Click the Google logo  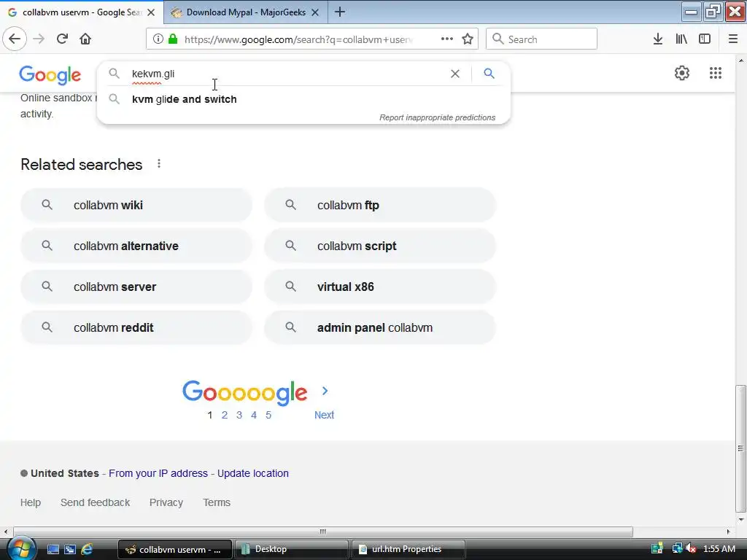tap(50, 75)
